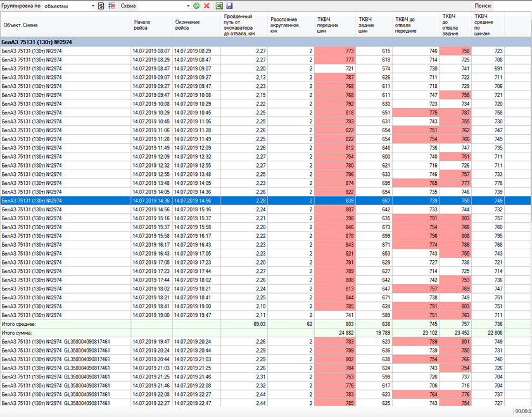Click 'ТКВЧ средние по шинам' column header
The image size is (532, 417).
point(488,25)
